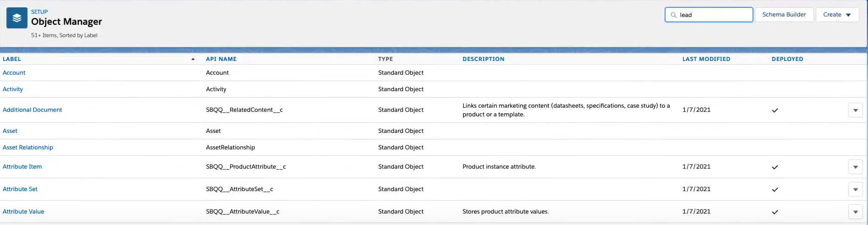This screenshot has height=225, width=868.
Task: Sort by the API Name column
Action: point(221,59)
